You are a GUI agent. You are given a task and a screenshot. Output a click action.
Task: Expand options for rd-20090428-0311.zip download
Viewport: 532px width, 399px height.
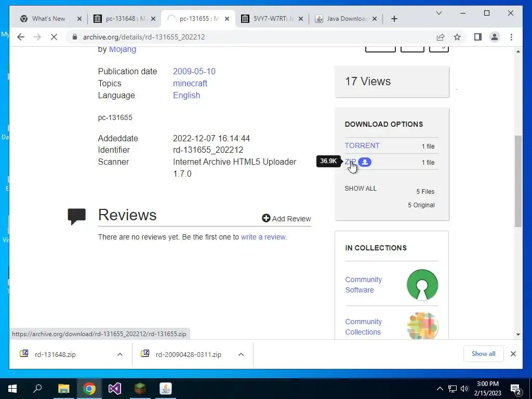click(x=241, y=354)
